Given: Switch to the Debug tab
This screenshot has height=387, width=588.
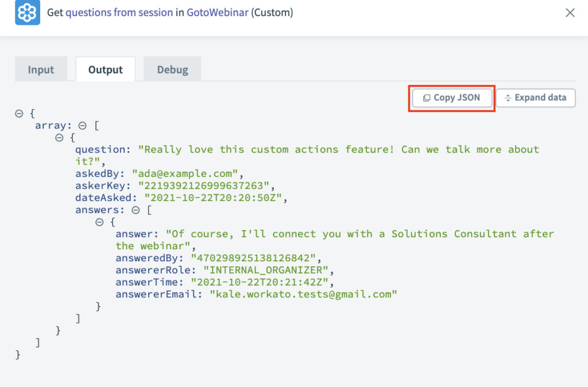Looking at the screenshot, I should (x=172, y=69).
